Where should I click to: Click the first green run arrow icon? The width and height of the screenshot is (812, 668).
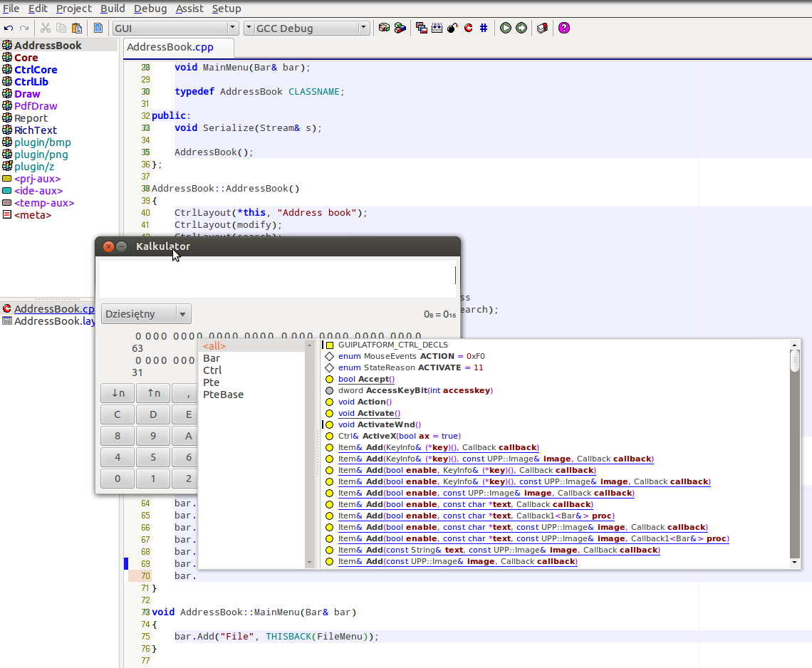coord(506,28)
